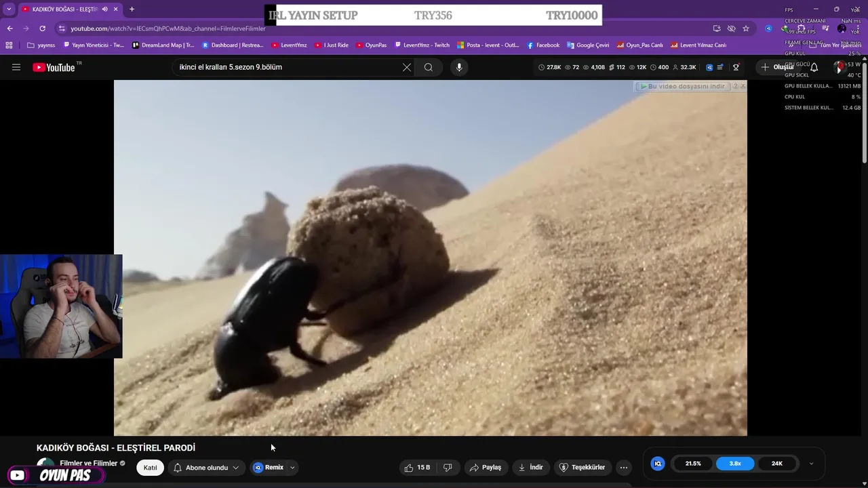Open Dashboard Restream bookmark
Image resolution: width=868 pixels, height=488 pixels.
(233, 45)
